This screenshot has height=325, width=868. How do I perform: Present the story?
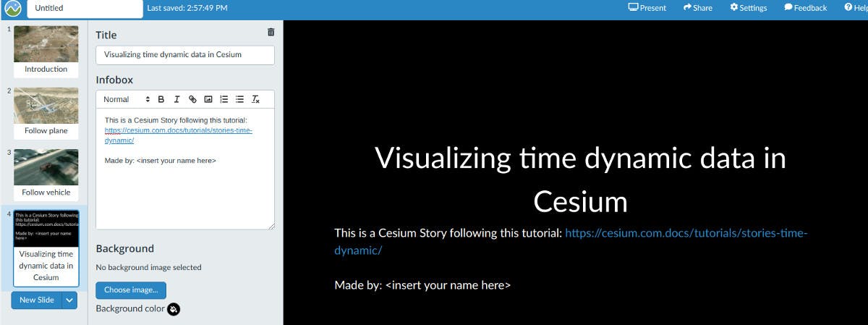tap(647, 8)
